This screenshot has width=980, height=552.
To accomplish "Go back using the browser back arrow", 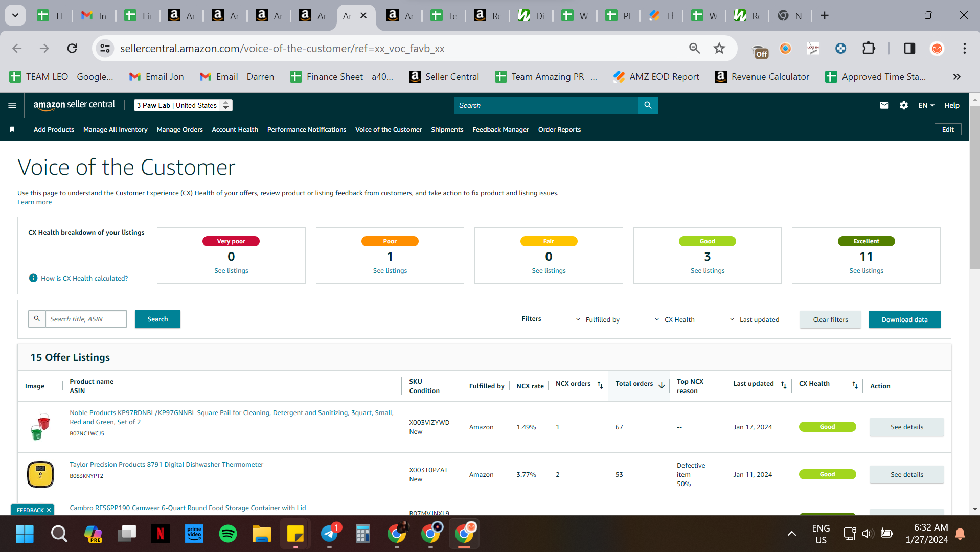I will 17,49.
